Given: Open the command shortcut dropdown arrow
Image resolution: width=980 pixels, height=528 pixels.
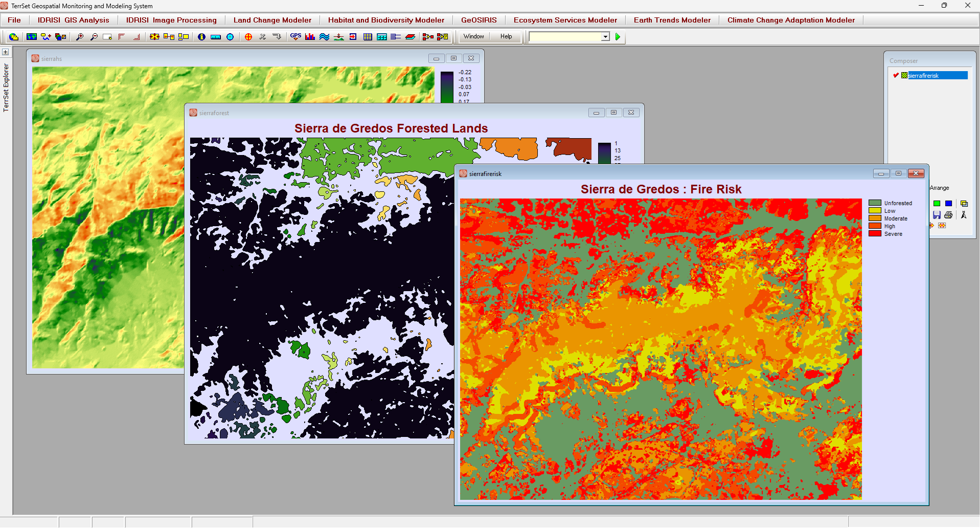Looking at the screenshot, I should tap(605, 37).
